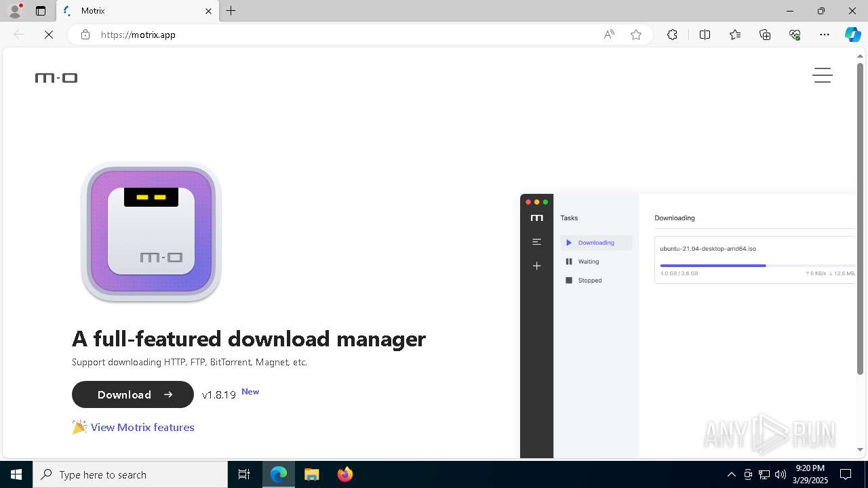
Task: Open the Favorites list
Action: (x=735, y=35)
